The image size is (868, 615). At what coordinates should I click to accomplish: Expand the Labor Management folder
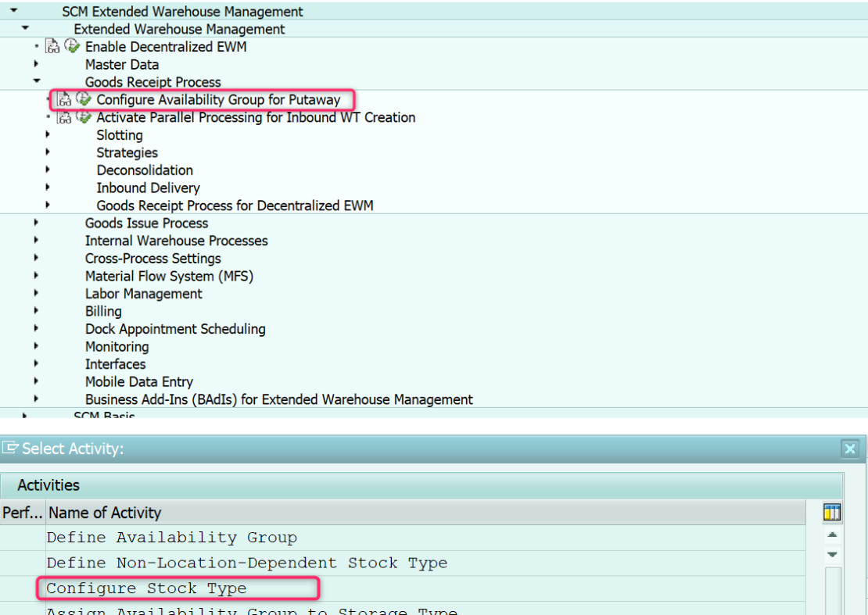tap(36, 294)
